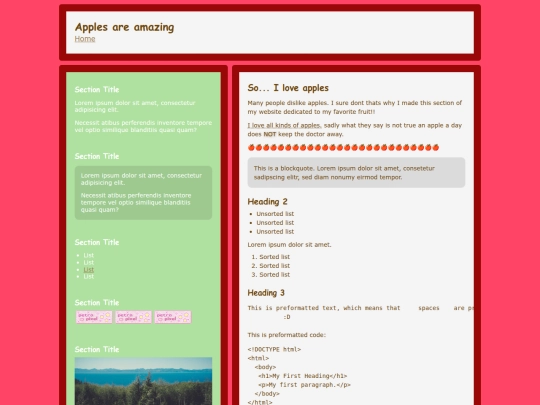Click the '<p>My first paragraph.</p>' code line
The width and height of the screenshot is (540, 405).
click(304, 385)
